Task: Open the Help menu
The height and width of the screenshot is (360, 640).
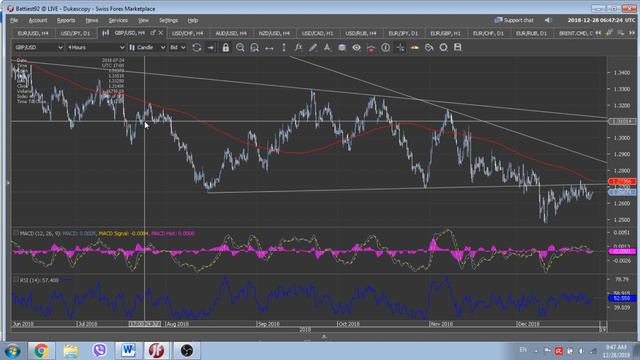Action: [193, 20]
